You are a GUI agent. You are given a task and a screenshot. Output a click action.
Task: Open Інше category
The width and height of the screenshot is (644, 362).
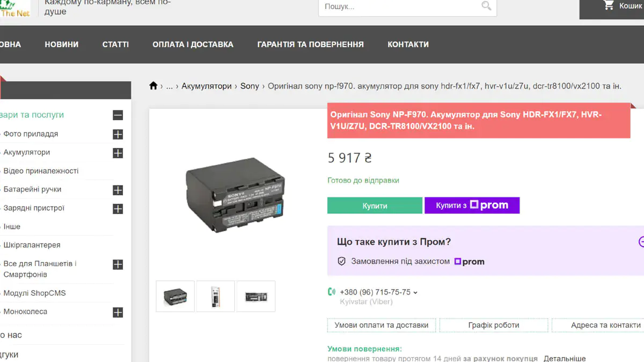click(12, 227)
